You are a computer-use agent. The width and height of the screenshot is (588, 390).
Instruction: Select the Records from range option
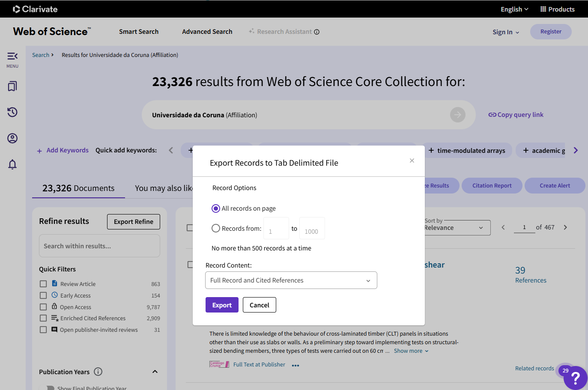coord(216,229)
